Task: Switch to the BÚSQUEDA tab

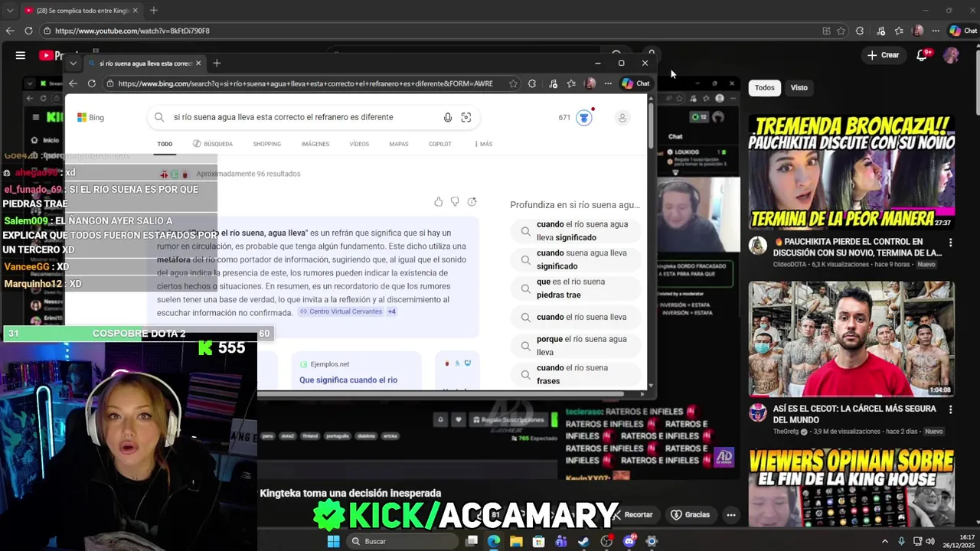Action: [213, 144]
